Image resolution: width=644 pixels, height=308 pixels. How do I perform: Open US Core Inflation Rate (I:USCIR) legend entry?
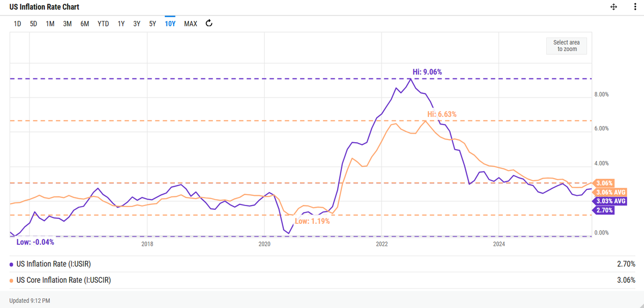pyautogui.click(x=64, y=280)
